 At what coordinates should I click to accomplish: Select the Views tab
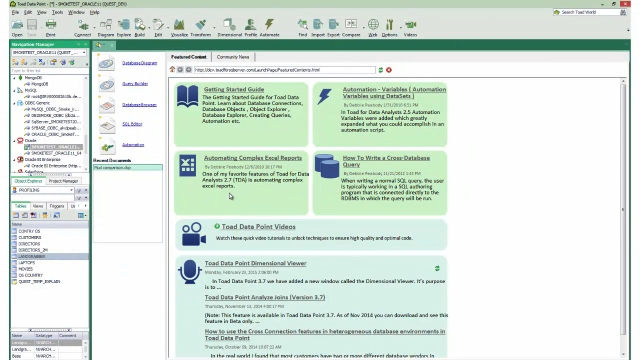click(38, 206)
